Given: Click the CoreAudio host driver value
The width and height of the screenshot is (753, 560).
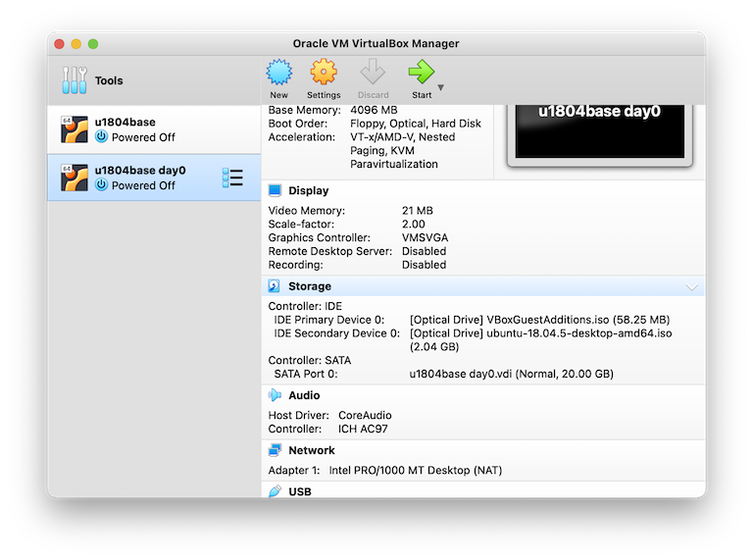Looking at the screenshot, I should [x=365, y=416].
